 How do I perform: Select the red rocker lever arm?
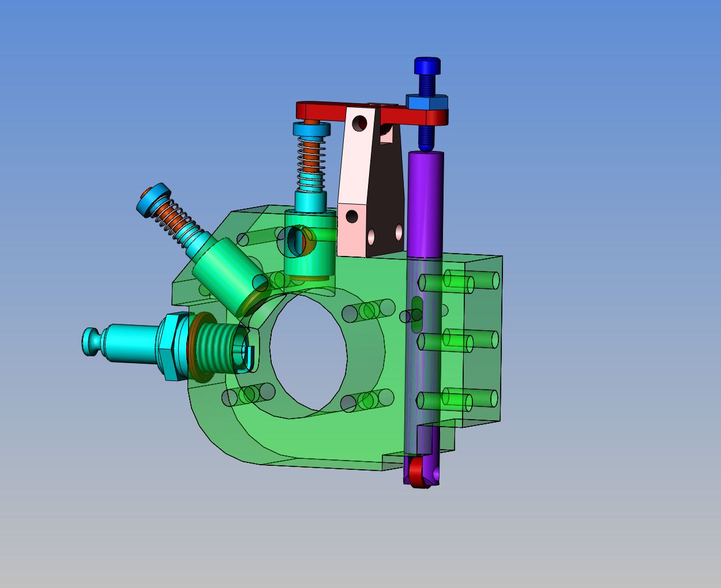(x=323, y=111)
